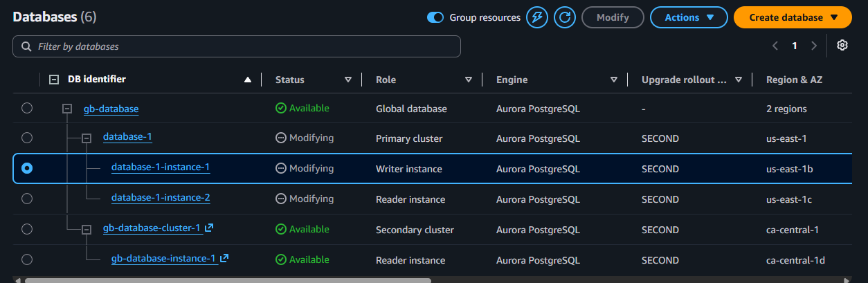
Task: Collapse all rows via header minus box
Action: (x=54, y=80)
